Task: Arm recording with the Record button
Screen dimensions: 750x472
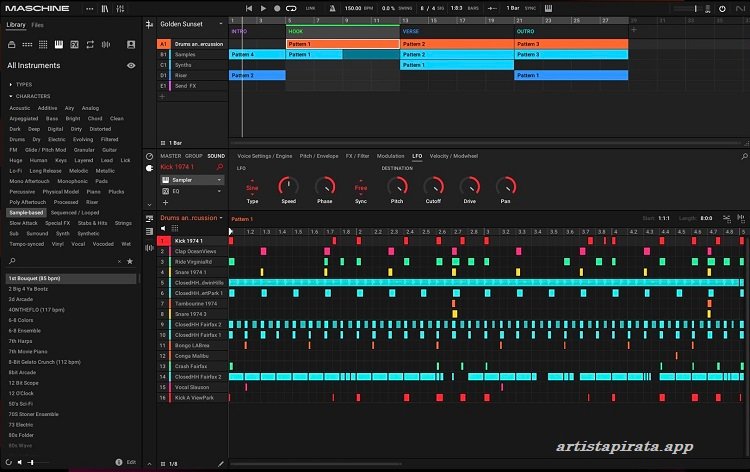Action: tap(277, 9)
